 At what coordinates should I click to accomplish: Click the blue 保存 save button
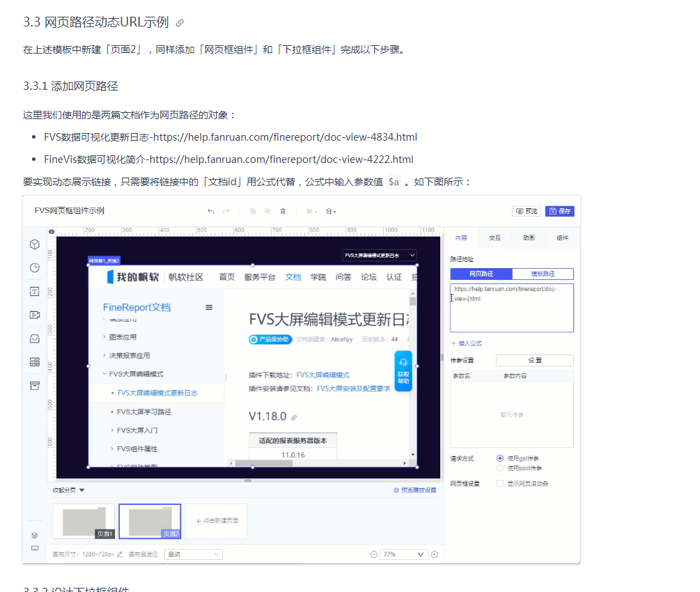click(559, 211)
